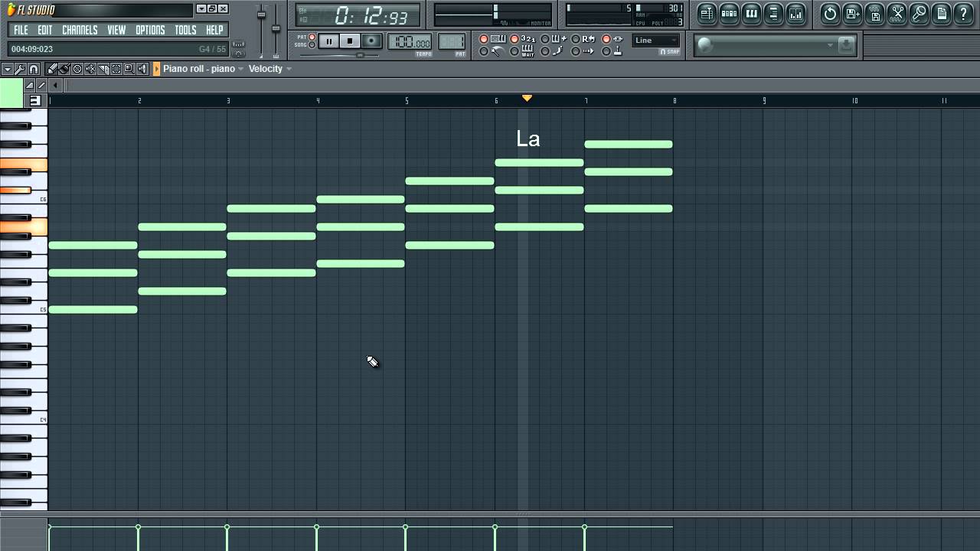
Task: Click the orange arrow before Piano roll title
Action: pyautogui.click(x=157, y=69)
